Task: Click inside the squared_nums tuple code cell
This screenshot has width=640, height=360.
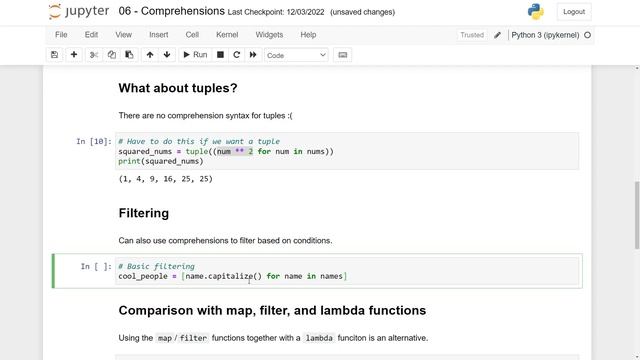Action: 347,151
